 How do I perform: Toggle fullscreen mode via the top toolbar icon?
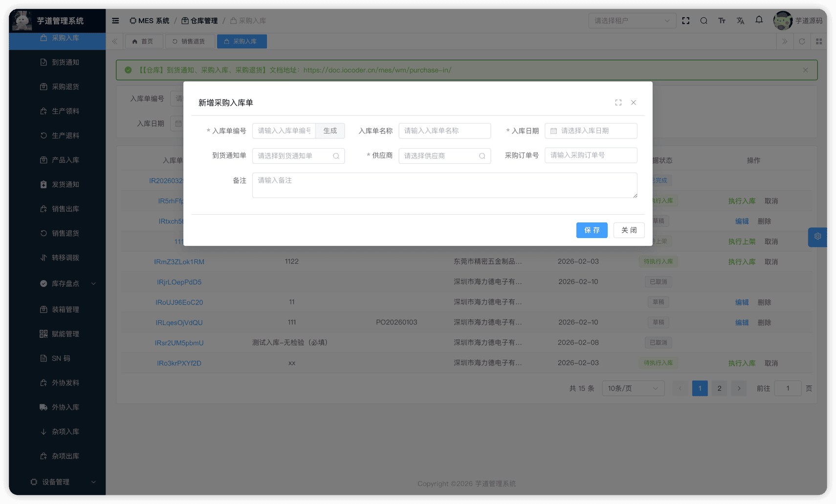coord(685,21)
